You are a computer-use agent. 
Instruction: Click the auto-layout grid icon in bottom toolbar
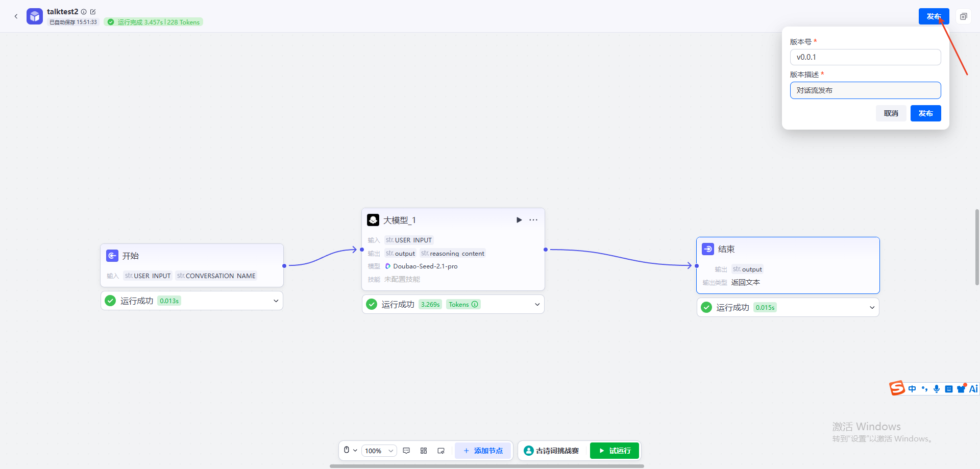pos(424,451)
